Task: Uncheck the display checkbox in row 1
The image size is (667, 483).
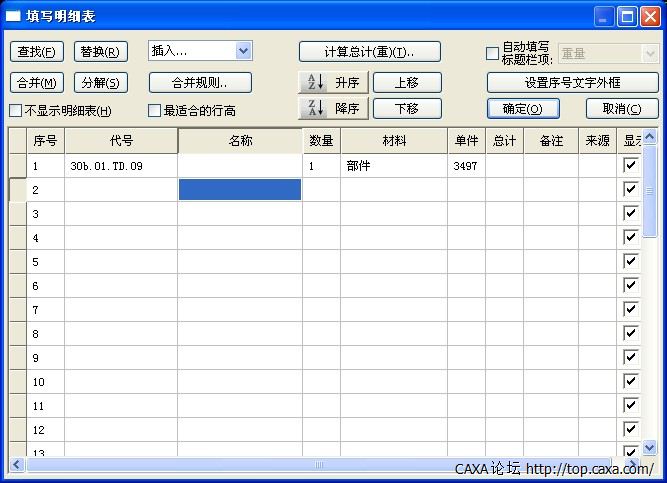Action: click(630, 165)
